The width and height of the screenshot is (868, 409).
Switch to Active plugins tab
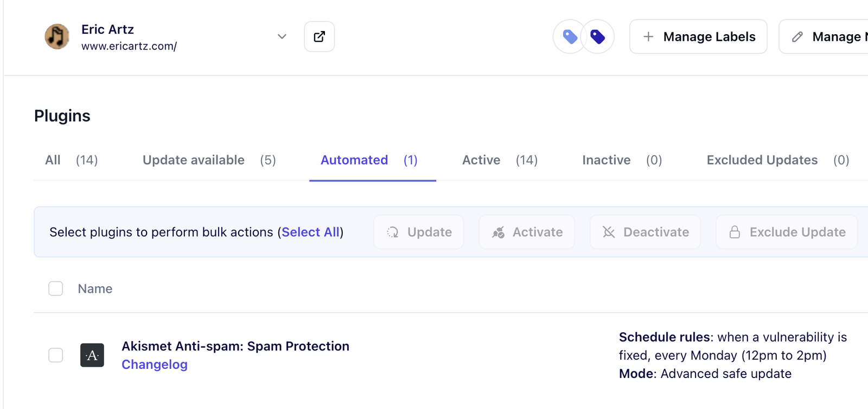point(500,160)
